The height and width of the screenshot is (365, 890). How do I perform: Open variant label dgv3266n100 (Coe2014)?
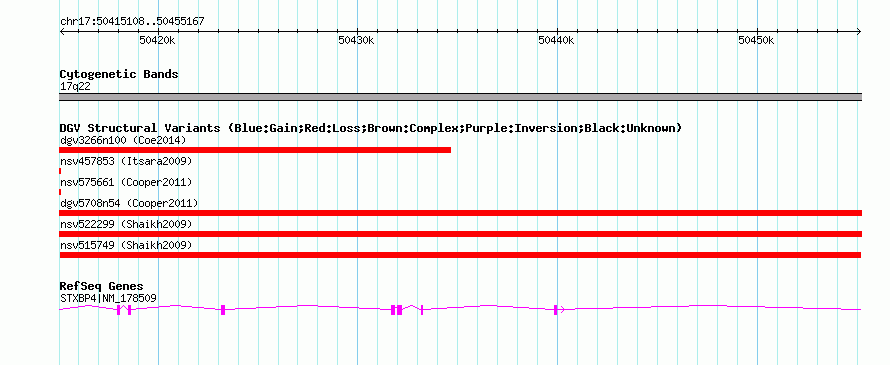[123, 140]
